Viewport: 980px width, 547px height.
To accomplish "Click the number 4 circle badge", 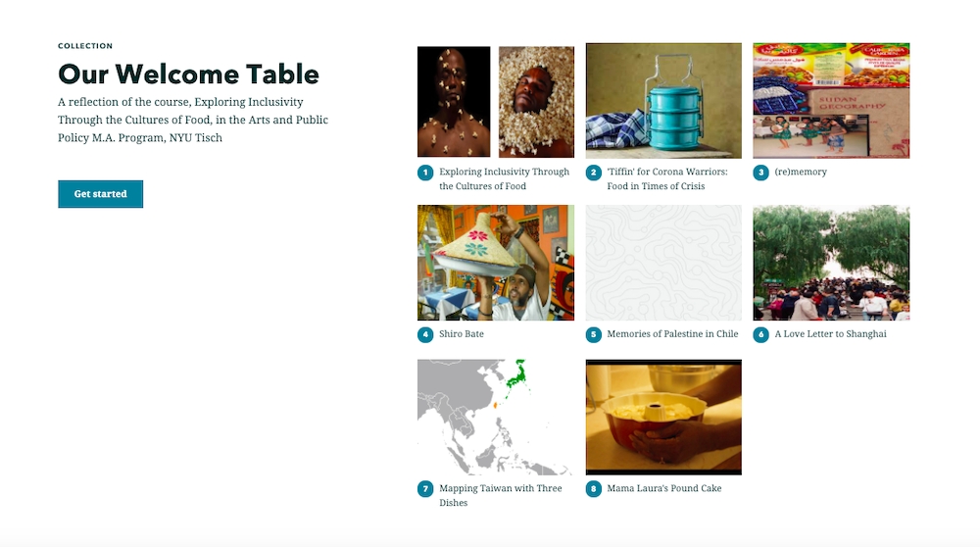I will (x=425, y=334).
